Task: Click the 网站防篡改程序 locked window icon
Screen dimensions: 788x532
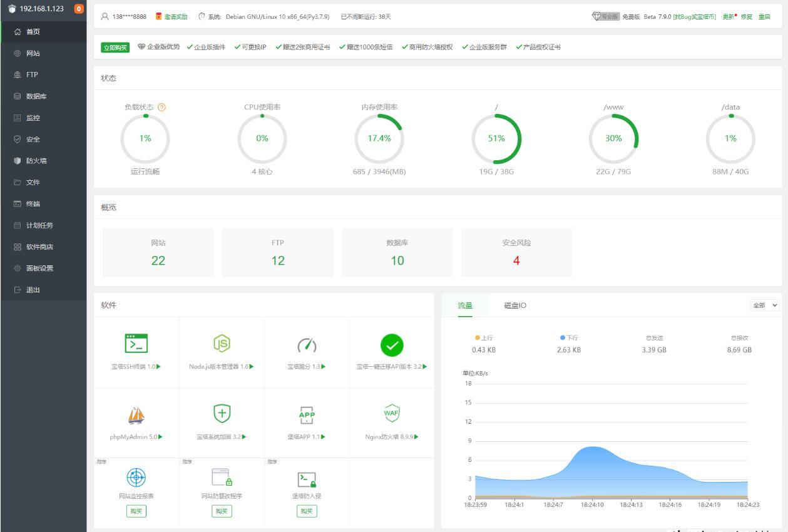Action: tap(222, 477)
